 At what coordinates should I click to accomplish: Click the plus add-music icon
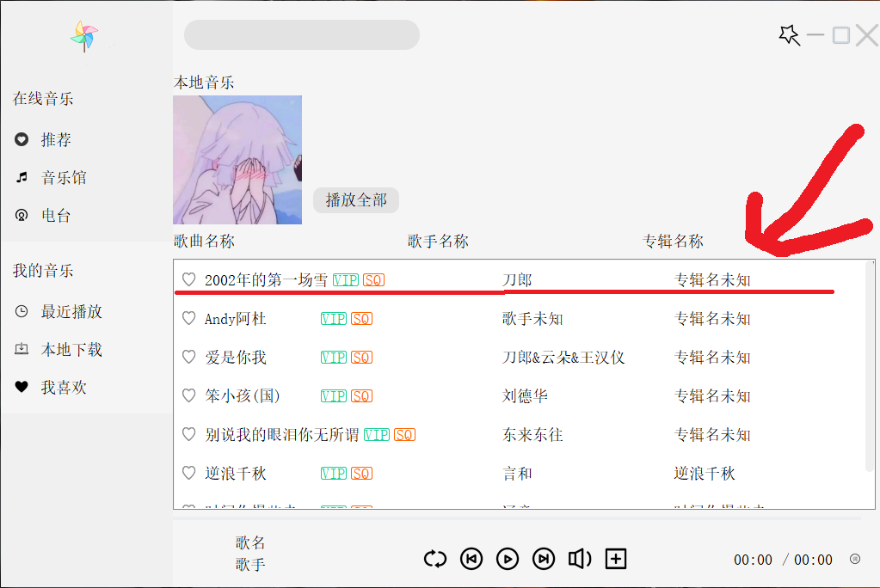click(616, 559)
